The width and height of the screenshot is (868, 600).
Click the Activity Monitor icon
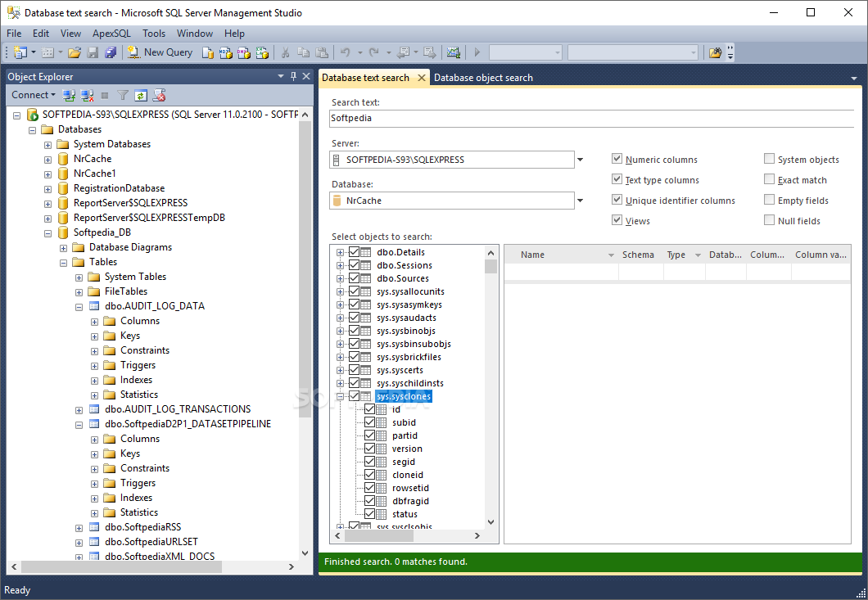pyautogui.click(x=454, y=52)
